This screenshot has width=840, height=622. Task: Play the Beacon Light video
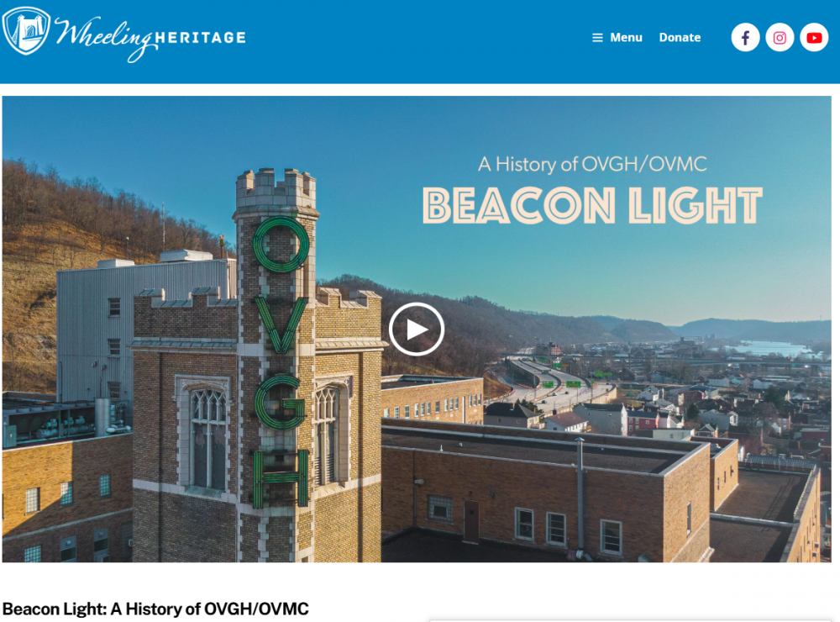[417, 329]
